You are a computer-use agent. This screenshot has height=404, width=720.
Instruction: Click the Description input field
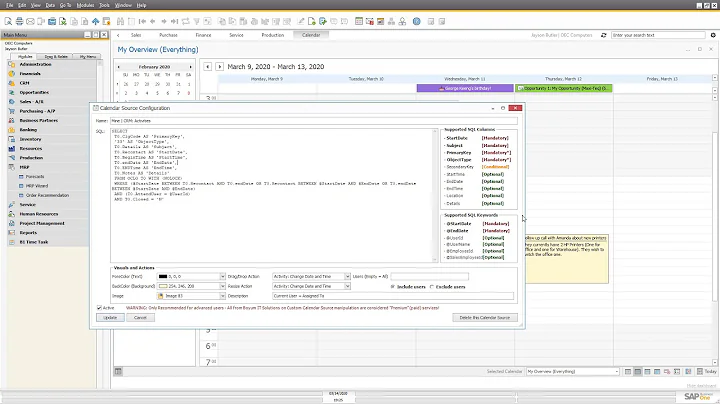(x=393, y=296)
